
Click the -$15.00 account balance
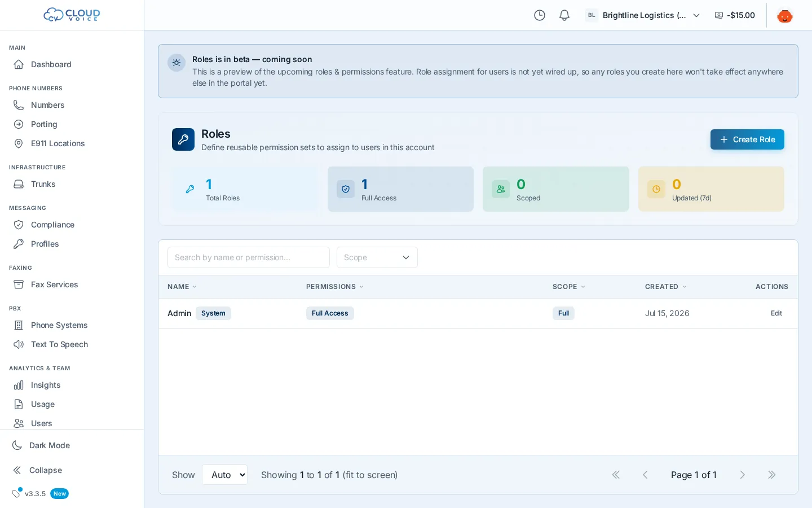[741, 15]
